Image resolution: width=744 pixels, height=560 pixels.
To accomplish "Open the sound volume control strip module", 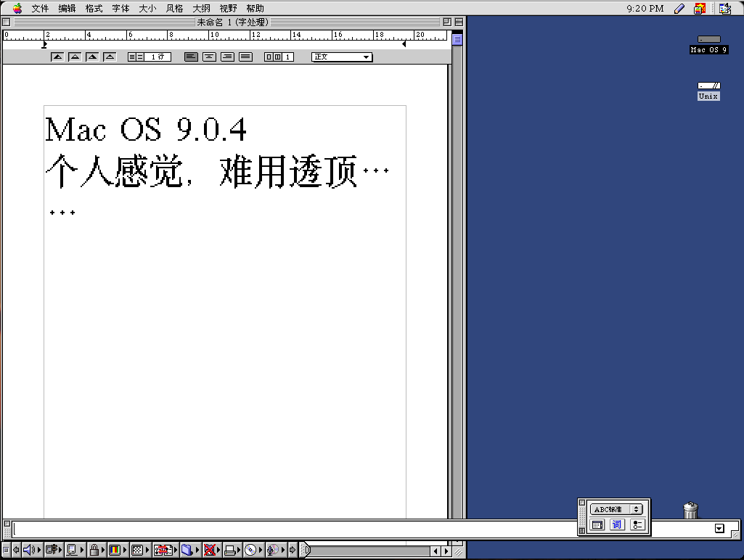I will (32, 550).
